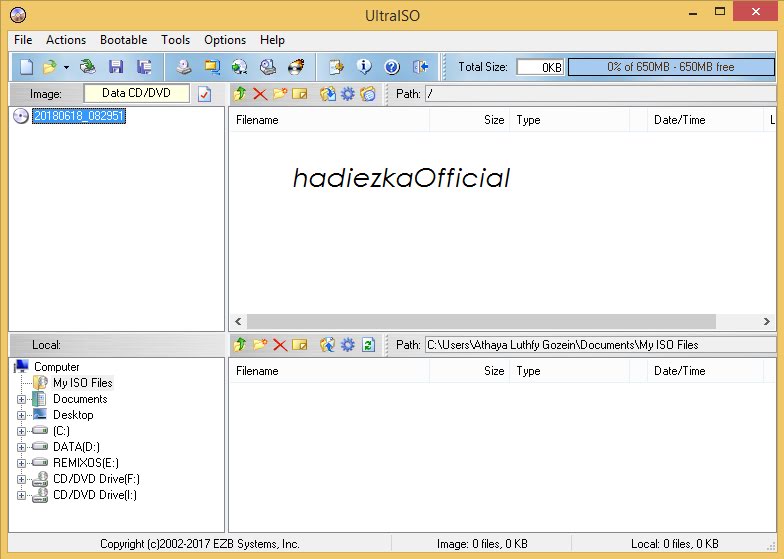Click the left scroll arrow of image list
The height and width of the screenshot is (559, 784).
pos(238,322)
